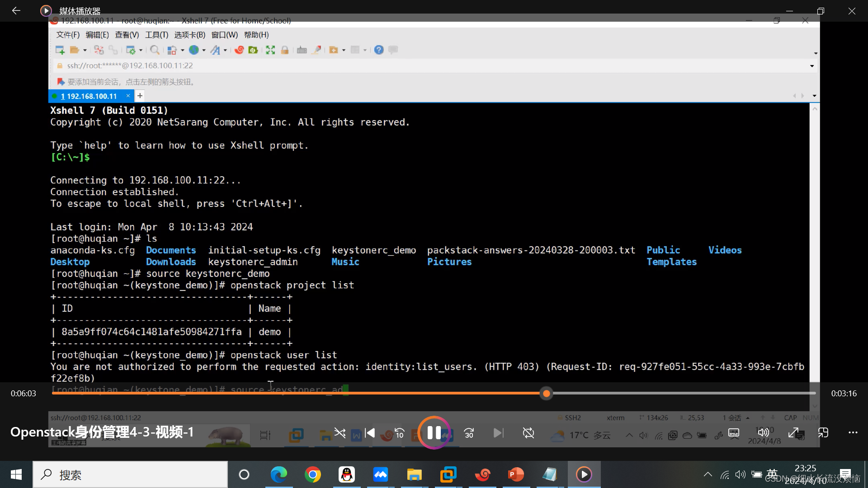
Task: Toggle shuffle playback in the media player
Action: tap(340, 433)
